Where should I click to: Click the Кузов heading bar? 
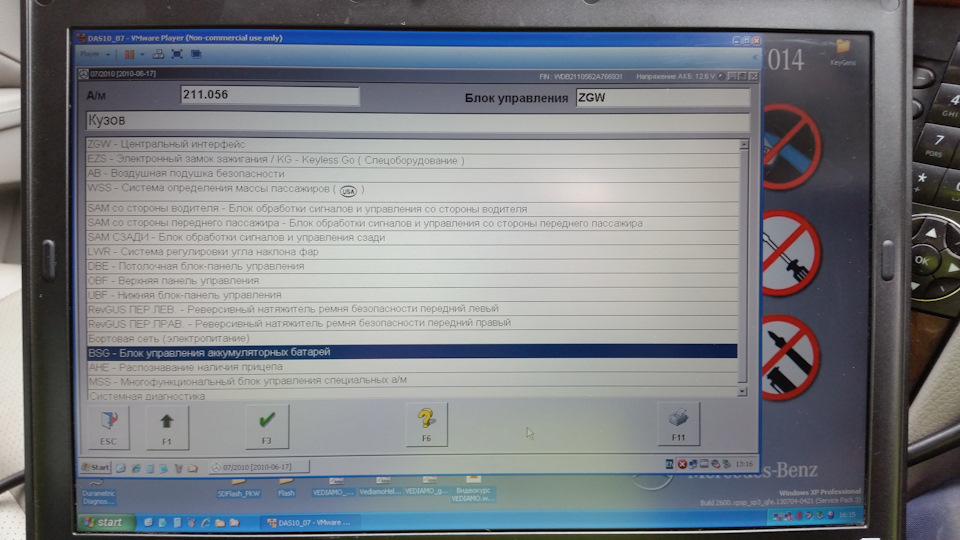tap(418, 121)
